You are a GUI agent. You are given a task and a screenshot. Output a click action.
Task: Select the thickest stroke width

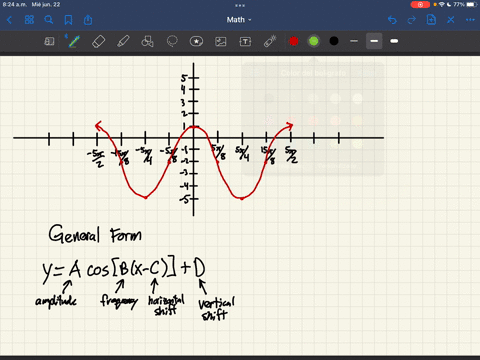pyautogui.click(x=394, y=41)
